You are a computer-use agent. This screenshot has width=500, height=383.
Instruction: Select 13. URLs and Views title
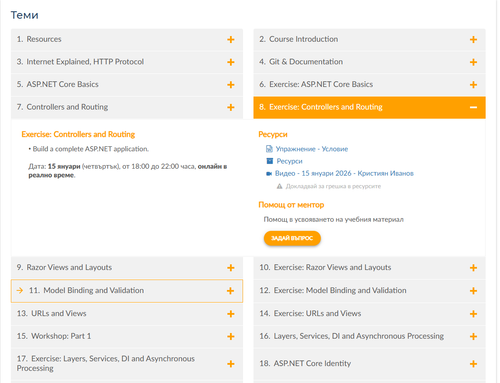(x=51, y=313)
